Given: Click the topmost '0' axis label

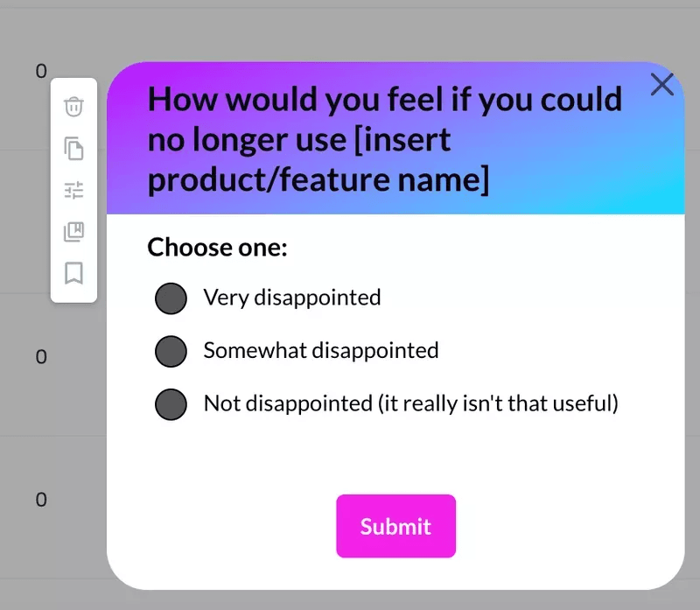Looking at the screenshot, I should click(41, 71).
